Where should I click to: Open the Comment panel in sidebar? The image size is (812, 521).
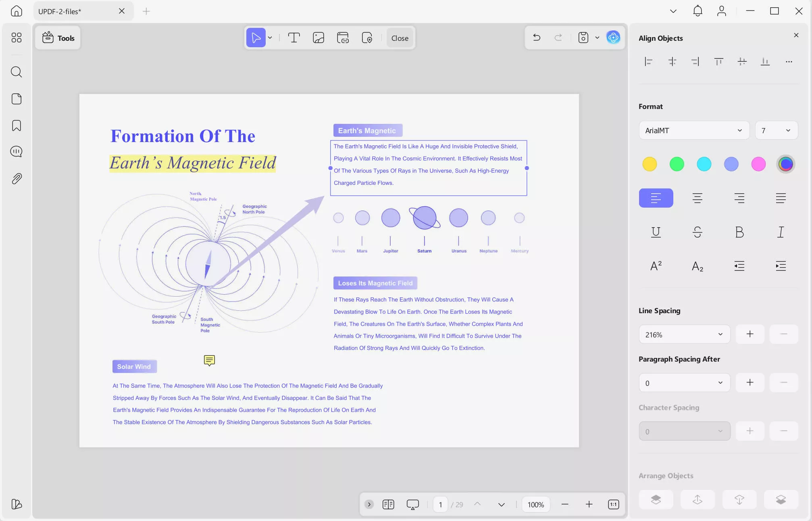(16, 152)
